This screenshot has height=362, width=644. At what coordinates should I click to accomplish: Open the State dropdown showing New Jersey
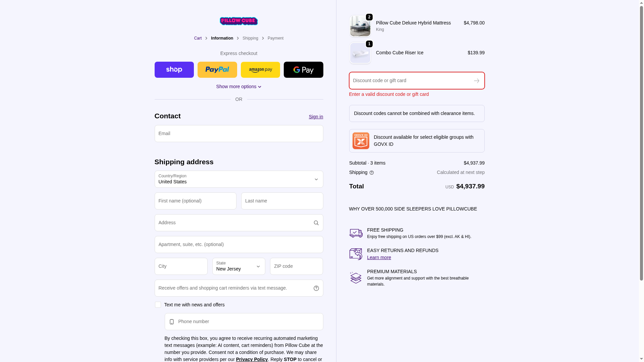point(238,266)
